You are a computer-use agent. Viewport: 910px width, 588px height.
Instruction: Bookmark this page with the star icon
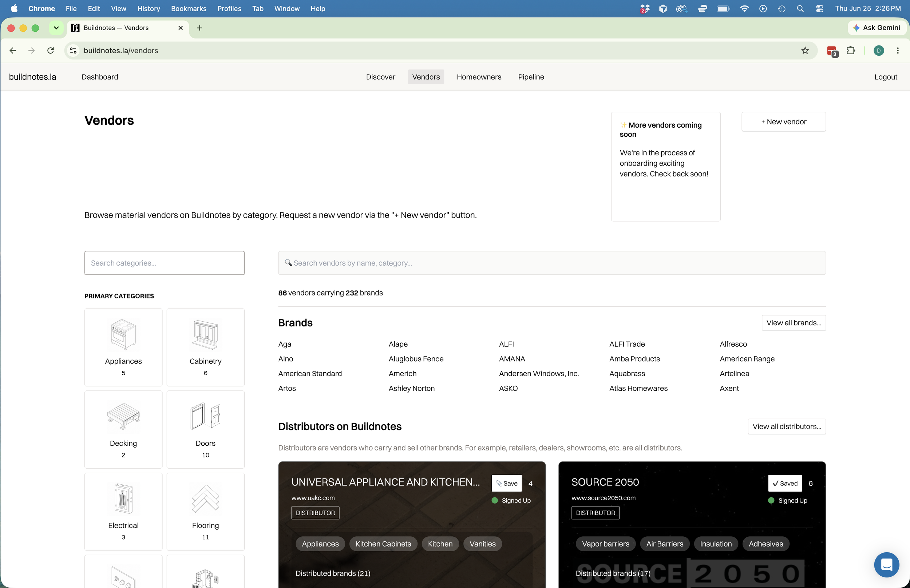point(805,51)
